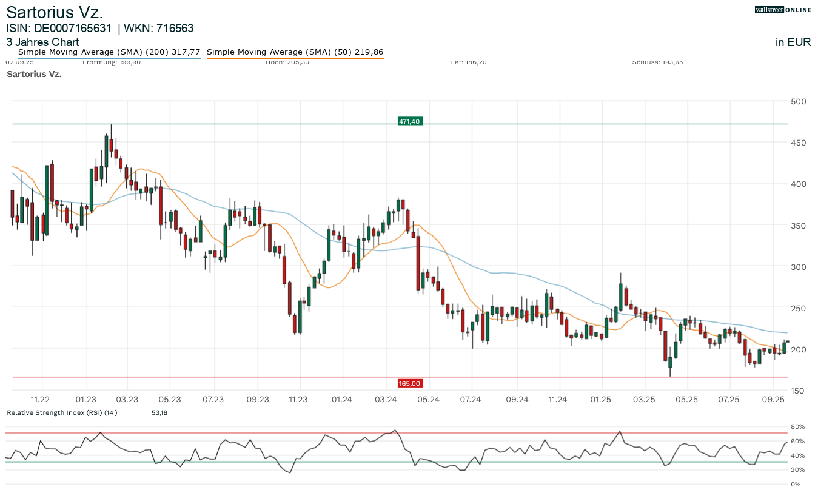Viewport: 818px width, 504px height.
Task: Click the 07.25 date axis label
Action: point(729,399)
